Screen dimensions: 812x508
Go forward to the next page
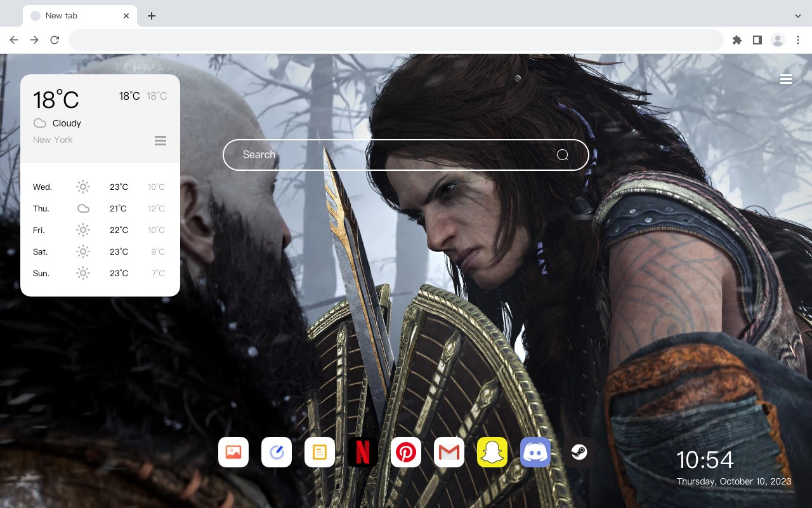click(x=34, y=40)
